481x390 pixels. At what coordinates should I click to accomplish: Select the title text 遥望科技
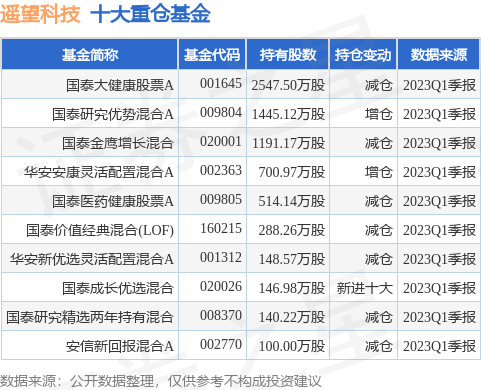[40, 14]
